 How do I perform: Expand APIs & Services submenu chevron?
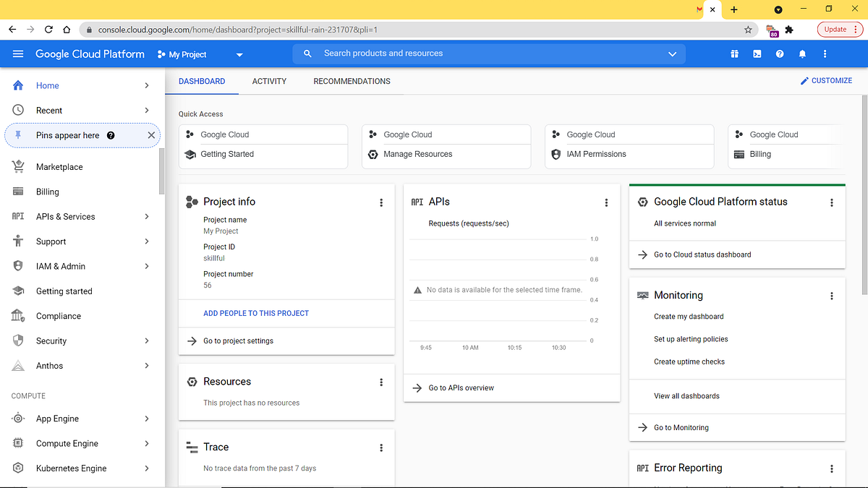(x=147, y=216)
